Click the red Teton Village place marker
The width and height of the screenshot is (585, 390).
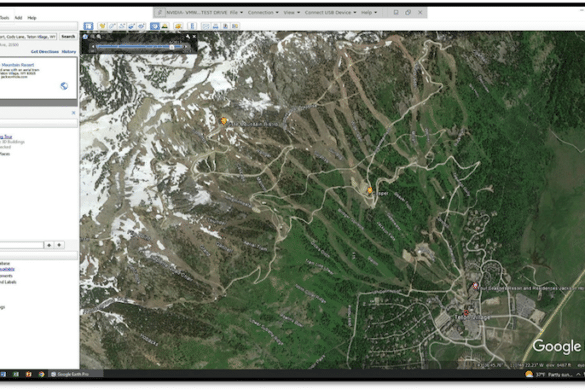pos(466,312)
